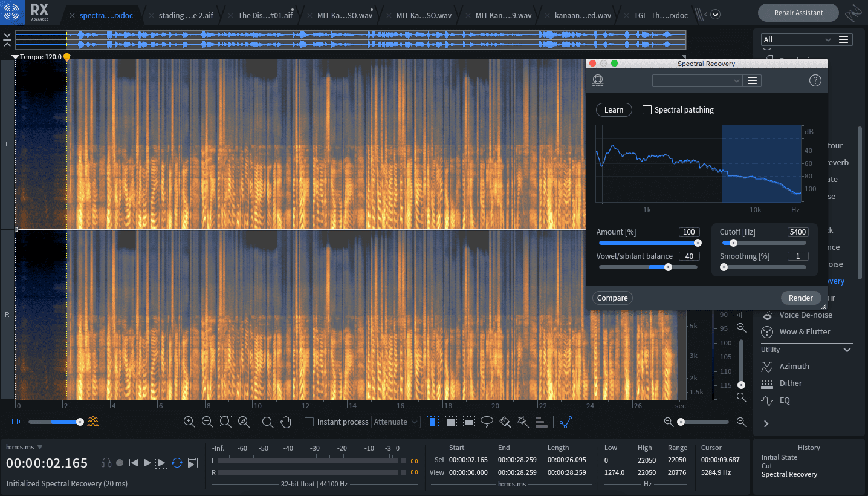This screenshot has width=868, height=496.
Task: Open the iZotope logo icon at top right
Action: [853, 13]
